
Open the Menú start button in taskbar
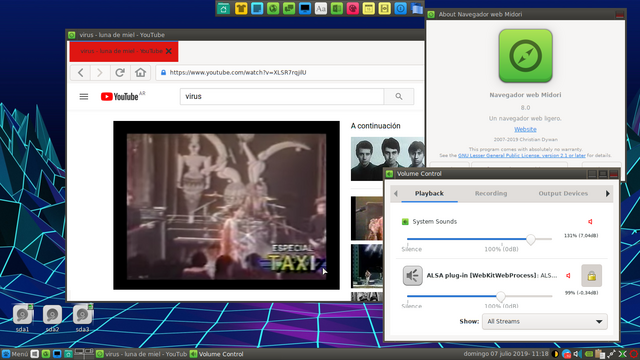coord(15,354)
